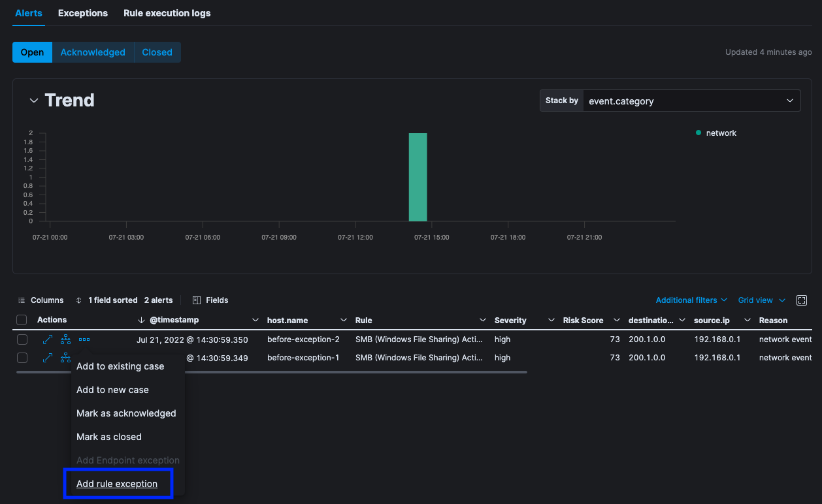
Task: Open destination column options chevron
Action: point(682,321)
